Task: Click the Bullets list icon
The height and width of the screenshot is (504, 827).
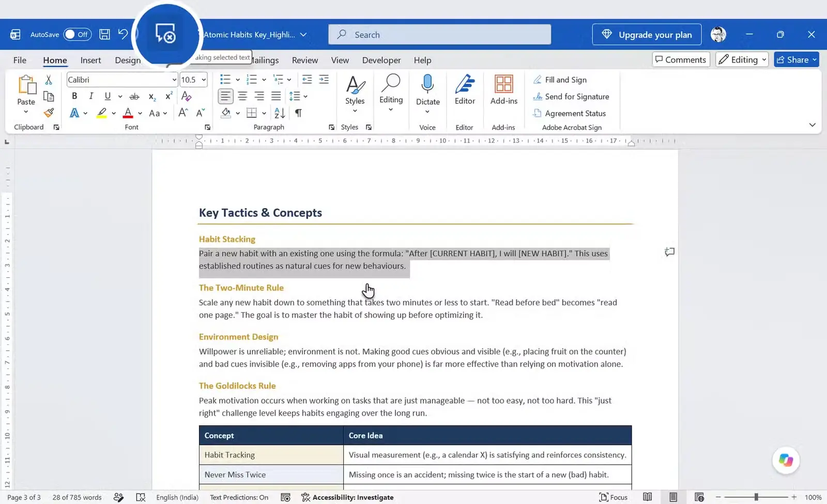Action: (225, 80)
